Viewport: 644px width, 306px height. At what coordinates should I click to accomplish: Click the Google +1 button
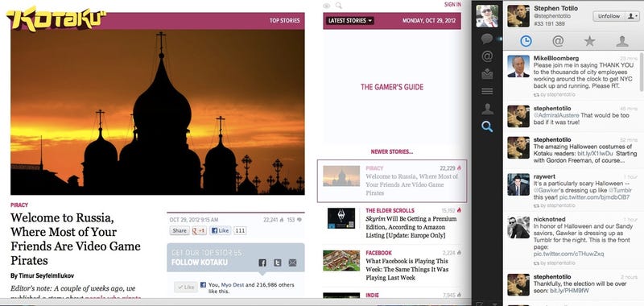[x=199, y=230]
